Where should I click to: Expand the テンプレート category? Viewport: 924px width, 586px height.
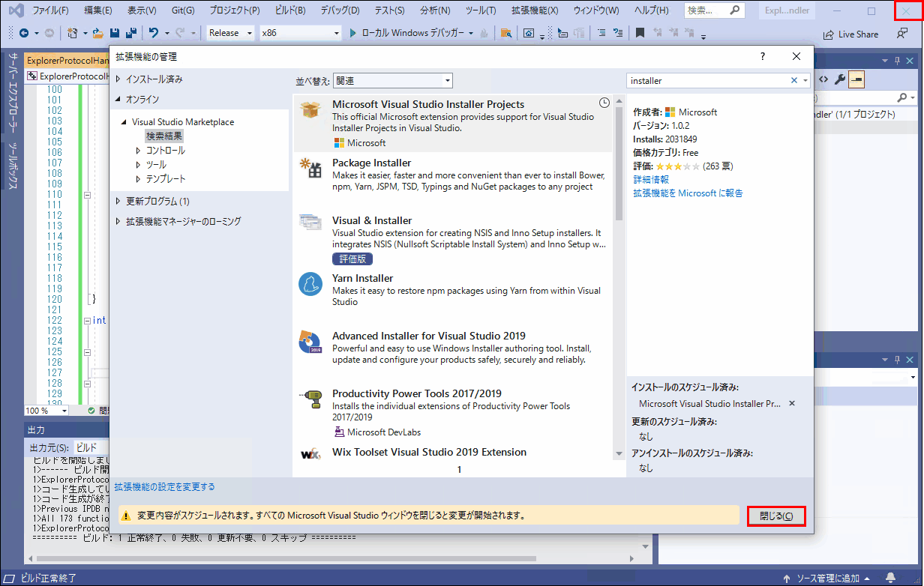(138, 179)
